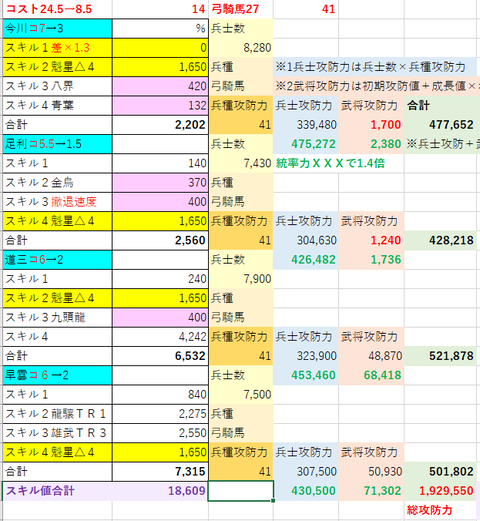Select the 6,532 total cell
The image size is (480, 521).
pos(160,356)
